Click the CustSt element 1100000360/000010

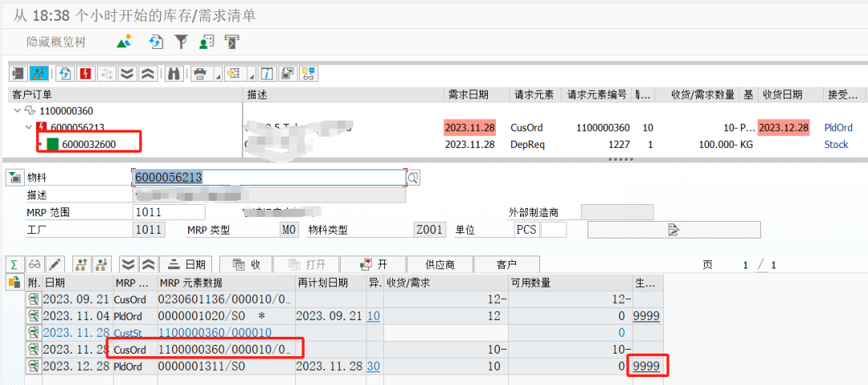click(x=215, y=333)
